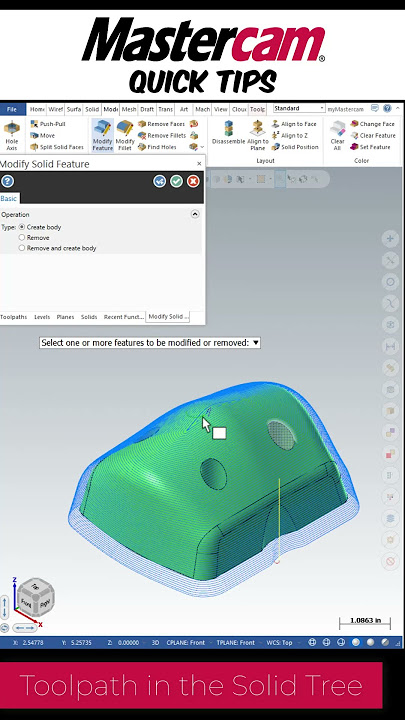Switch to the Toolpaths manager tab

14,317
